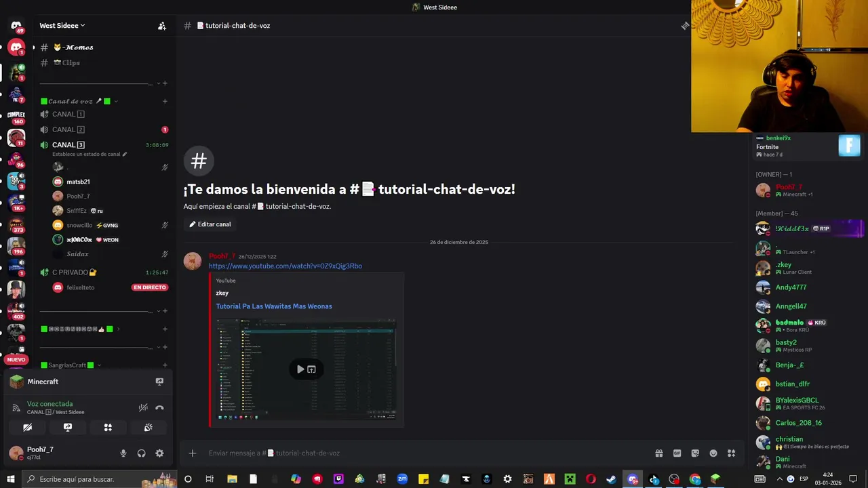Open voice connection quality icon

16,408
